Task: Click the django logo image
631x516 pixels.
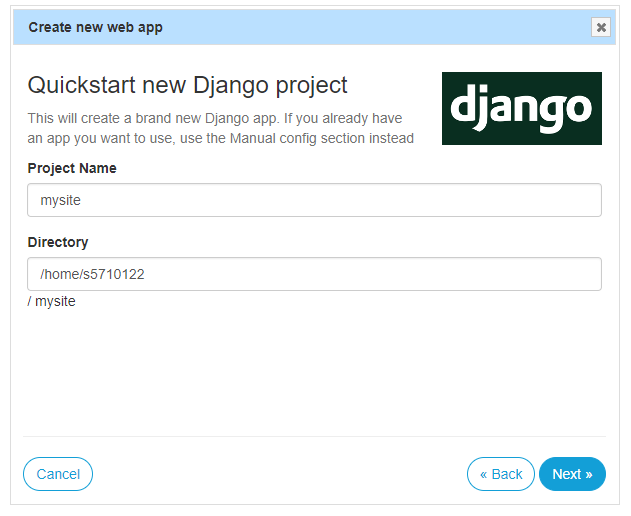Action: (522, 108)
